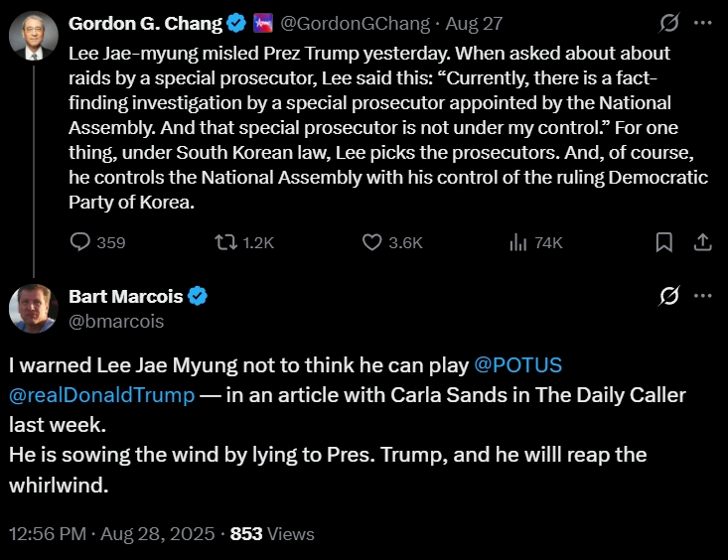Click Grok icon on Bart Marcois's post

click(669, 296)
